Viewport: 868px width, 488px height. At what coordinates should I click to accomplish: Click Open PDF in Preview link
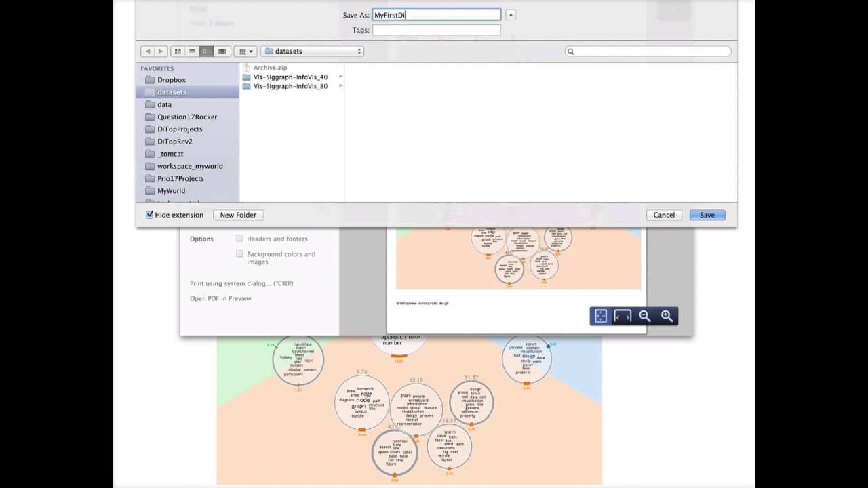220,298
